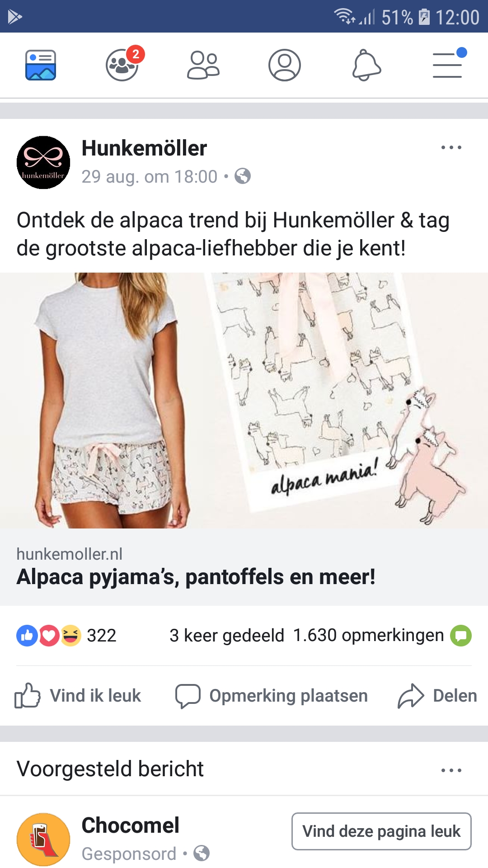Click Vind deze pagina leuk button
This screenshot has height=868, width=488.
click(381, 831)
